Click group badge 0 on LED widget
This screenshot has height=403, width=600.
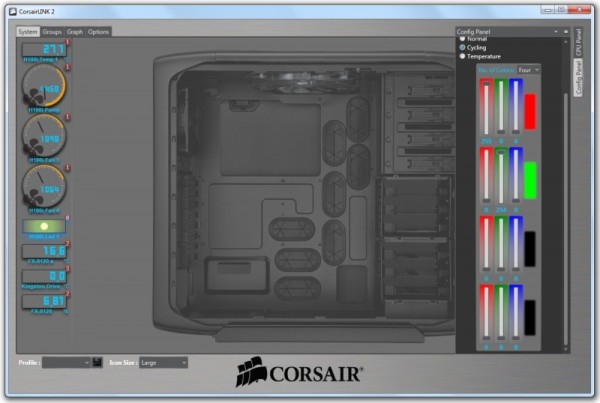(68, 218)
